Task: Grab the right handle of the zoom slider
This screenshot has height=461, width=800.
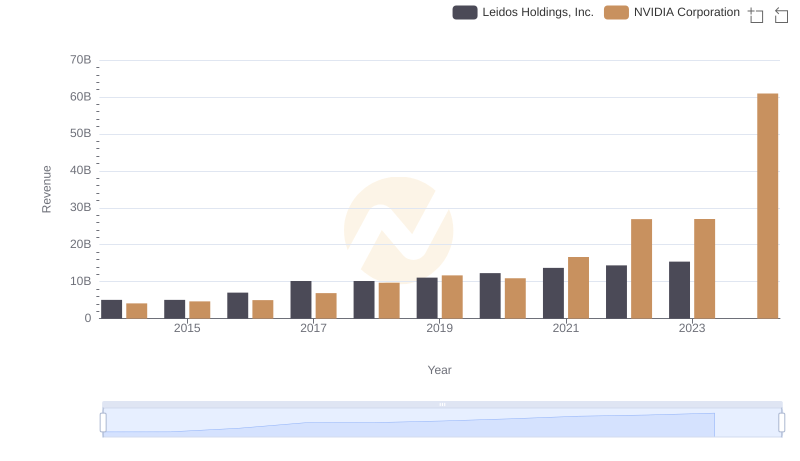Action: point(781,423)
